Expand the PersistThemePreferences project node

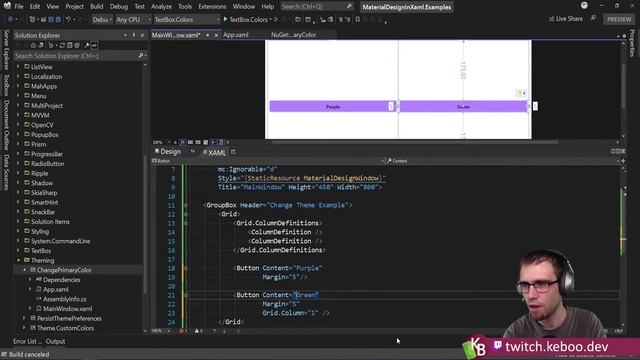pos(24,318)
